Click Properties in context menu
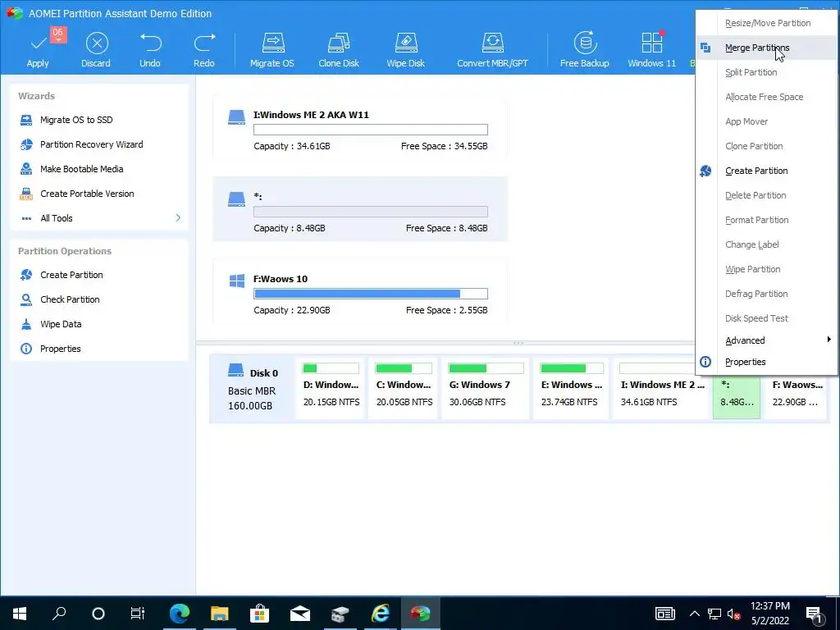 click(766, 362)
